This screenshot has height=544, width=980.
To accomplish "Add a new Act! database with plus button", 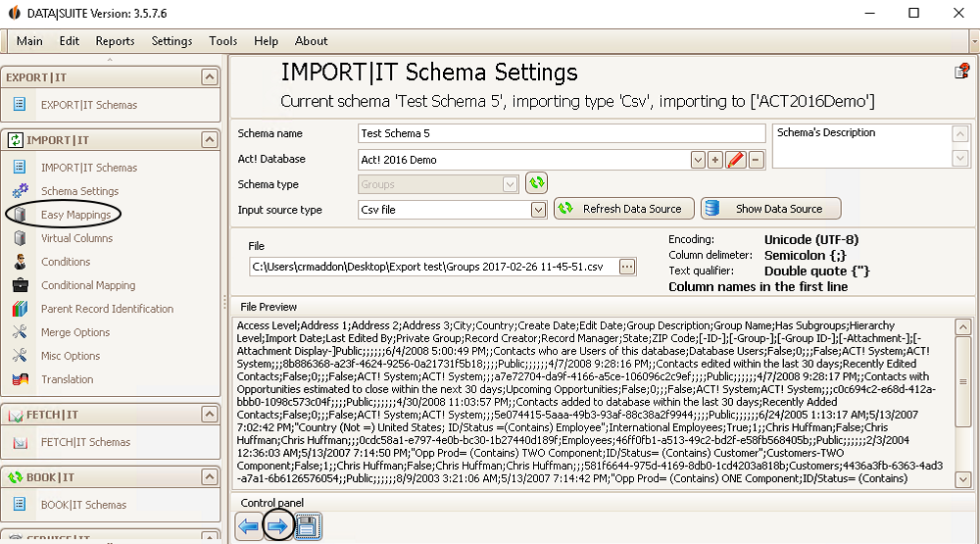I will (715, 160).
